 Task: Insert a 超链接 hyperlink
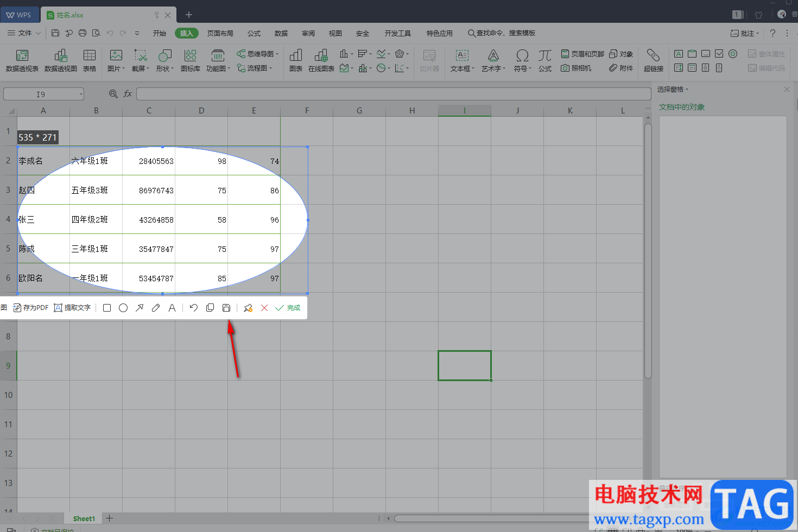coord(654,61)
